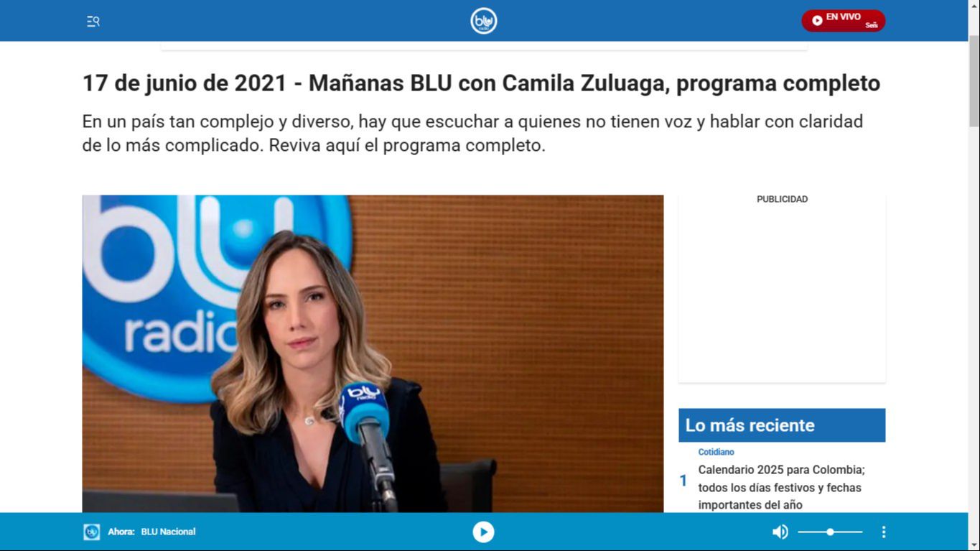
Task: Open the Cotidiano category link
Action: (x=716, y=452)
